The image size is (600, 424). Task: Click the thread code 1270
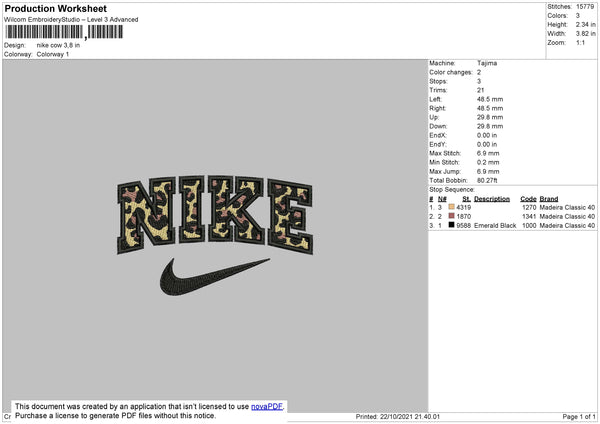tap(529, 207)
